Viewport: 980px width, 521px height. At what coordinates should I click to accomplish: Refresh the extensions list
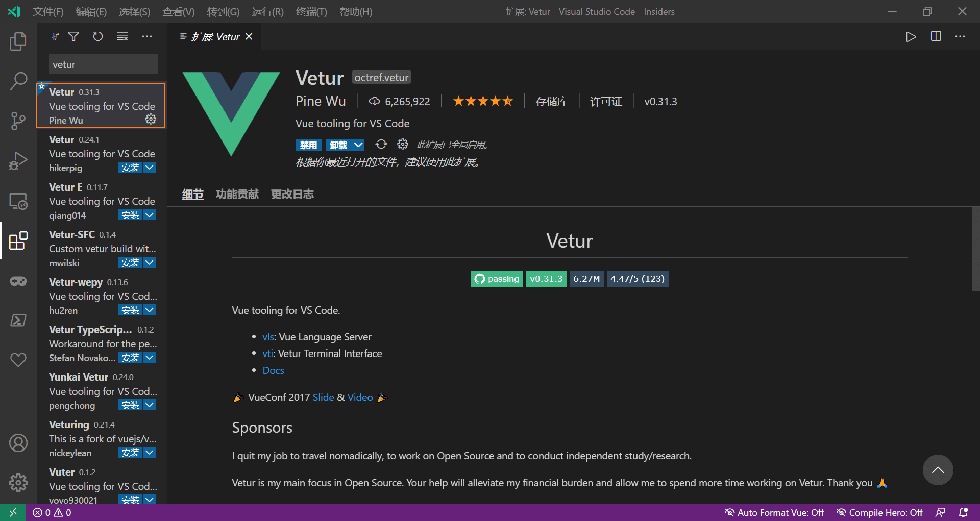point(98,36)
